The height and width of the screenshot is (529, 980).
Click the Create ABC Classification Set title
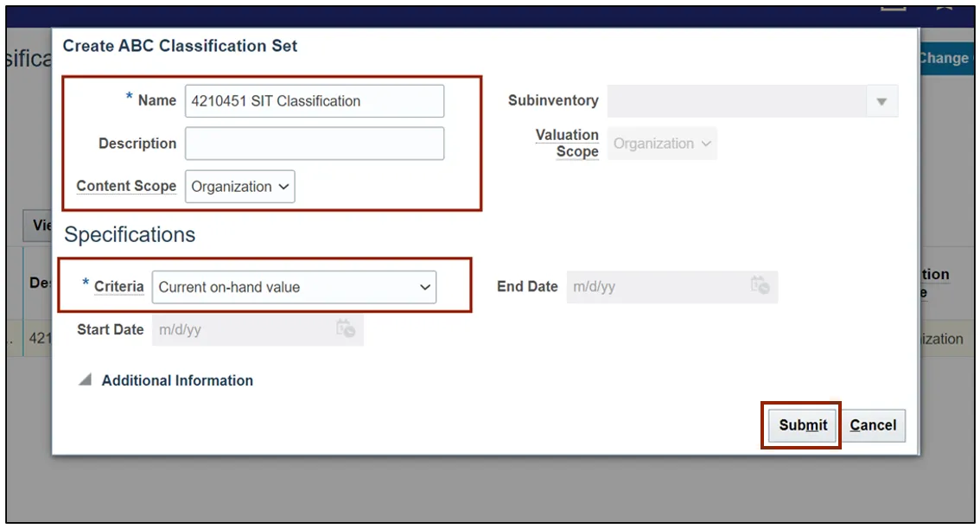[180, 47]
